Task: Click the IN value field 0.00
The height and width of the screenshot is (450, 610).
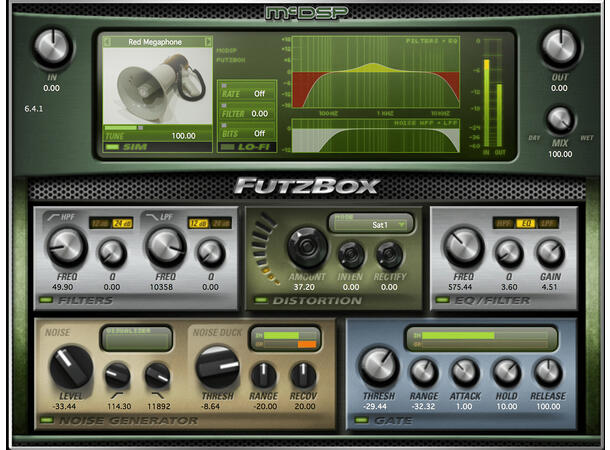Action: [x=52, y=88]
